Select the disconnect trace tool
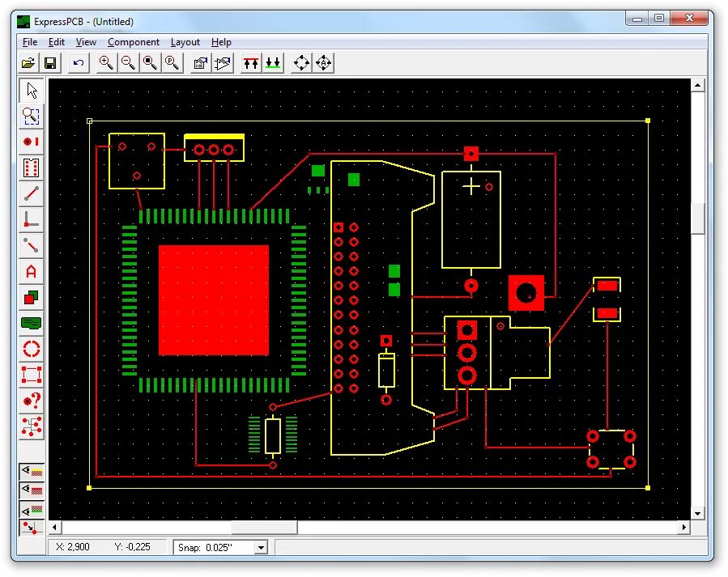The image size is (728, 577). (32, 245)
